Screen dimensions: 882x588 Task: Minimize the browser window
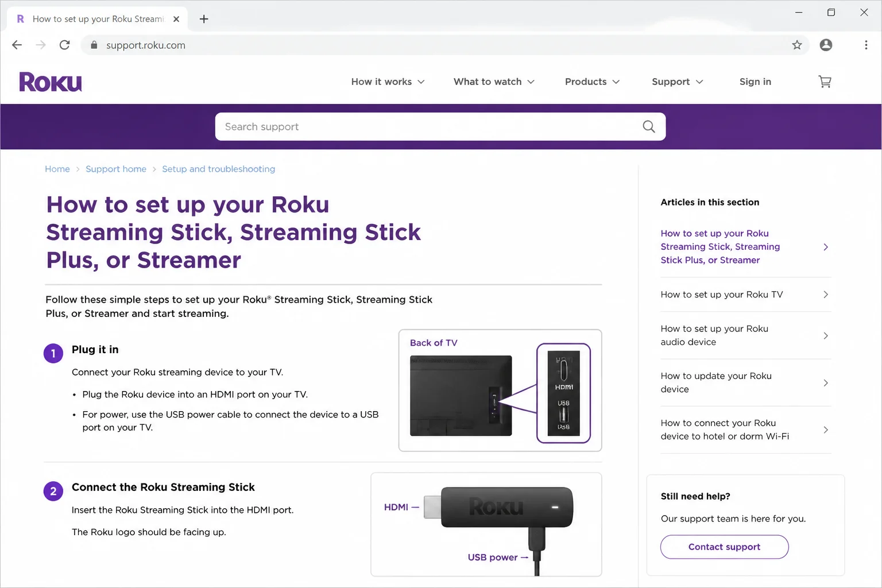799,12
